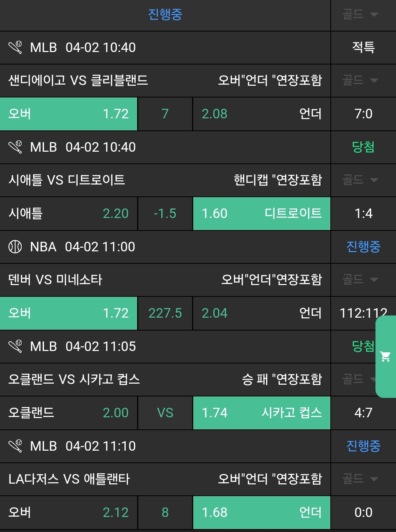Select 시애틀 2.20 handicap option
The image size is (396, 532).
tap(69, 214)
